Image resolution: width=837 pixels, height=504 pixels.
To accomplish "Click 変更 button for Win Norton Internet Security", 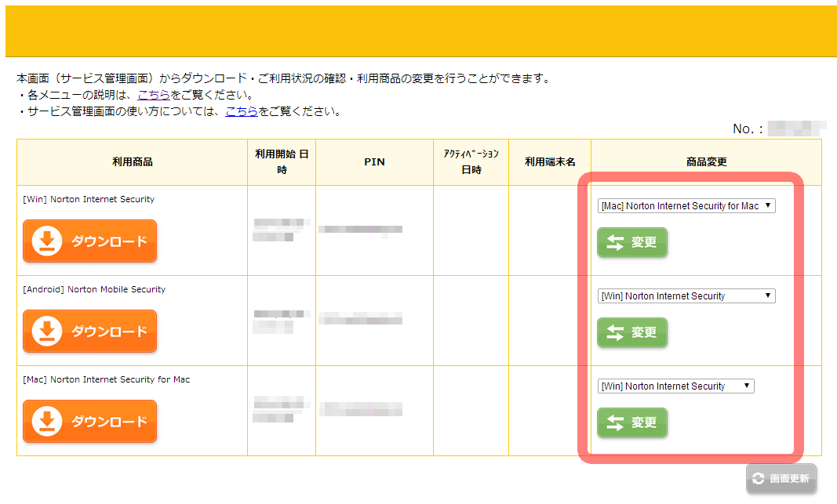I will pos(632,242).
